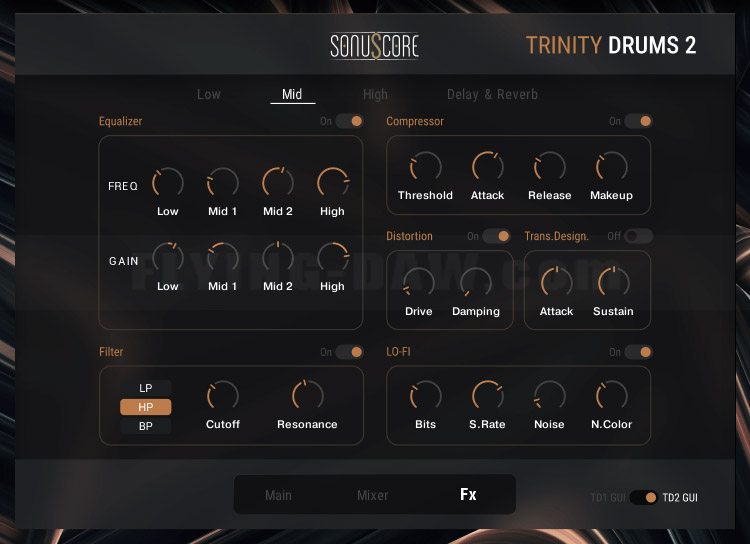Image resolution: width=750 pixels, height=544 pixels.
Task: Click the Compressor Threshold knob
Action: (425, 167)
